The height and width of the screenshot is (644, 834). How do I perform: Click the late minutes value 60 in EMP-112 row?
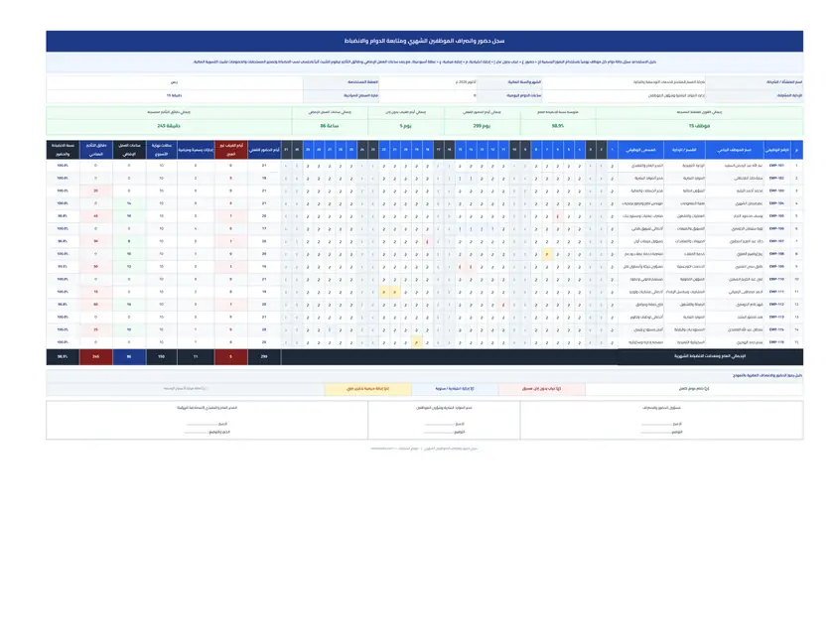(x=95, y=305)
